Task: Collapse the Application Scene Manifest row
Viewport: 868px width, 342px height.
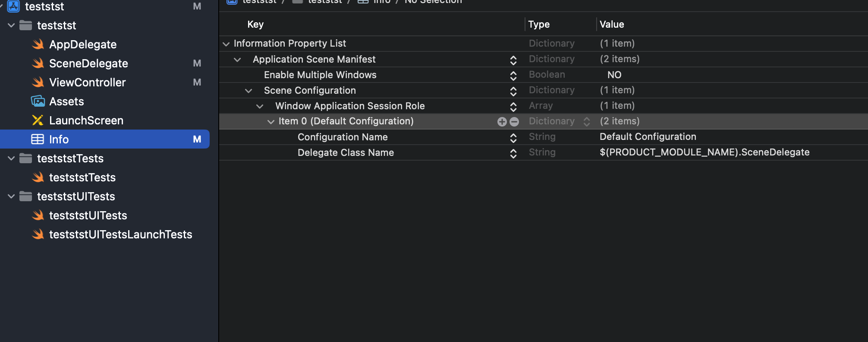Action: click(237, 60)
